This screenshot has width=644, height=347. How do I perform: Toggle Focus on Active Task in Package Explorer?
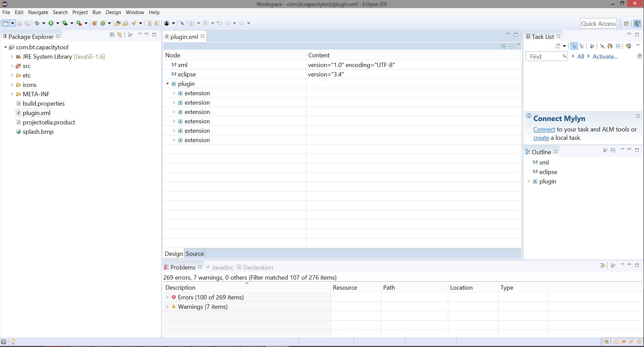(130, 35)
